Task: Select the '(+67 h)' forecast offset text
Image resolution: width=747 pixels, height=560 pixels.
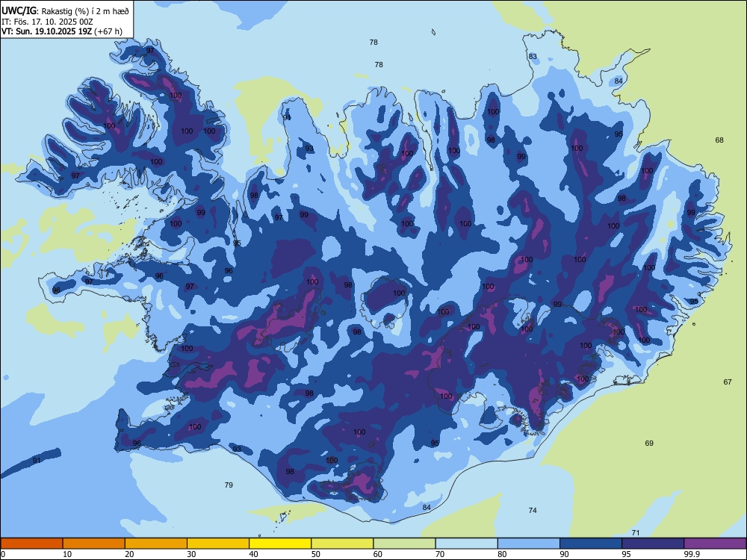Action: pyautogui.click(x=108, y=31)
